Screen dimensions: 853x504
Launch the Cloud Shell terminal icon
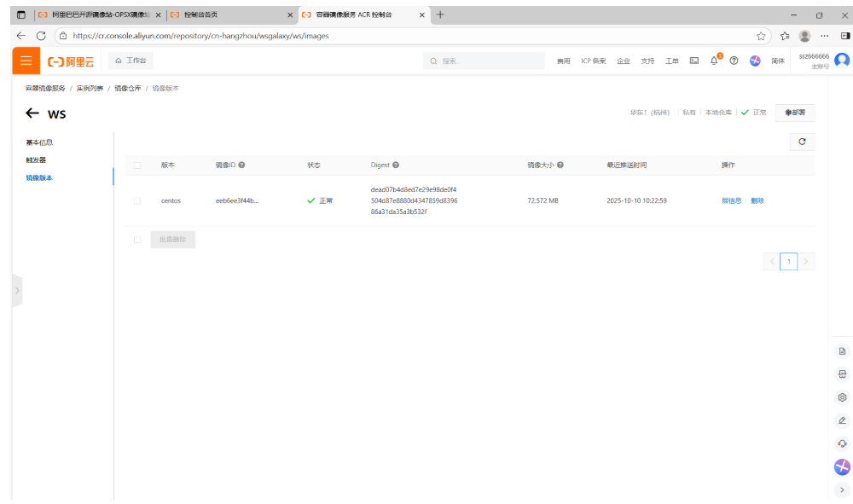coord(694,61)
